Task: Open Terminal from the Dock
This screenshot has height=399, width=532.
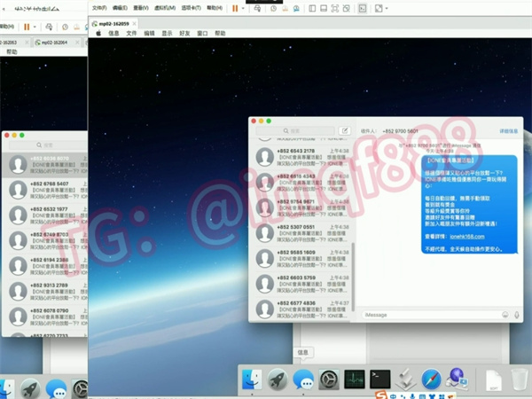Action: click(380, 380)
